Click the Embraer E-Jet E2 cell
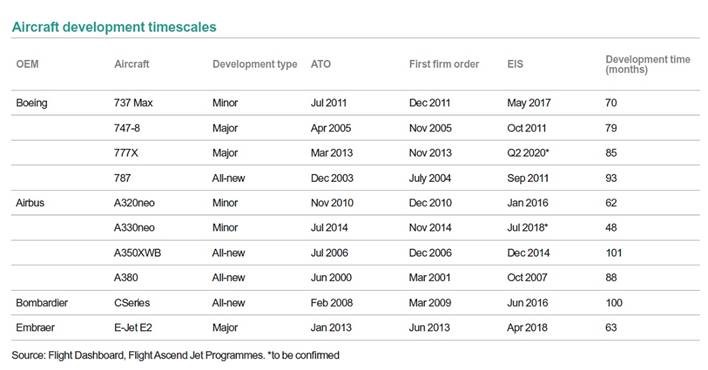Viewport: 708px width, 370px height. click(x=133, y=328)
